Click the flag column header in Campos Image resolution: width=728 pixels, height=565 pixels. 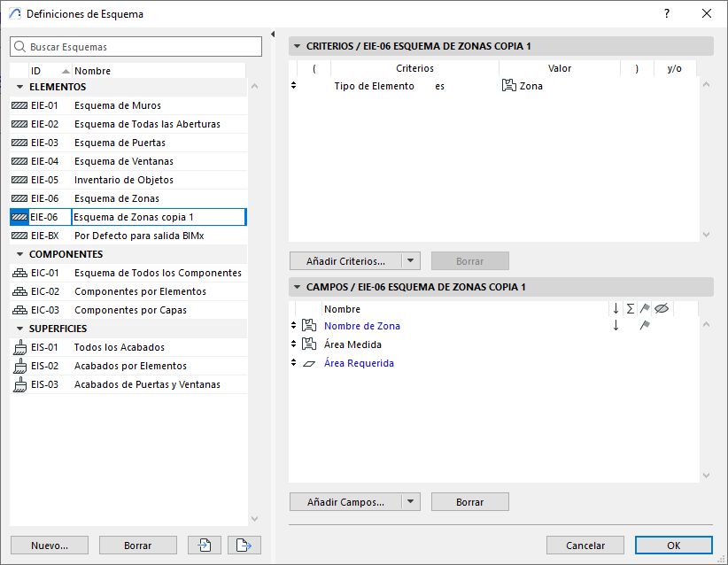point(645,308)
